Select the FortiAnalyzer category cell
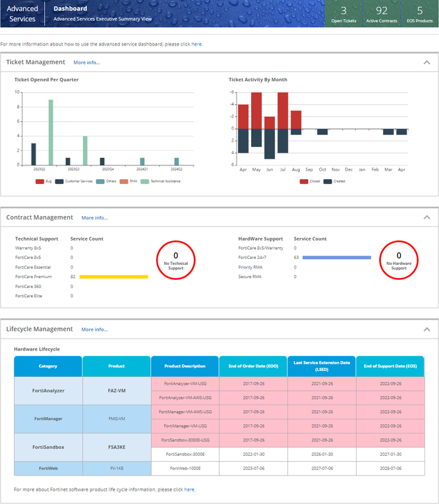 [x=48, y=391]
